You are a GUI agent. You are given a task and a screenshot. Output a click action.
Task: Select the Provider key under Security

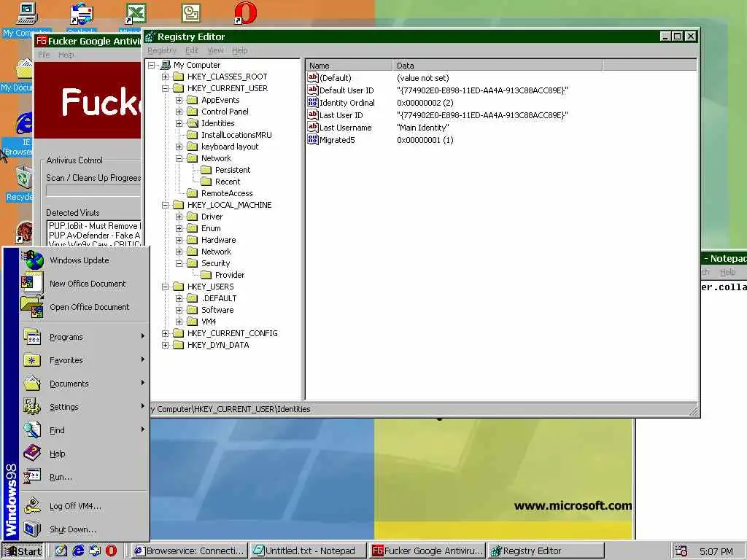coord(230,275)
